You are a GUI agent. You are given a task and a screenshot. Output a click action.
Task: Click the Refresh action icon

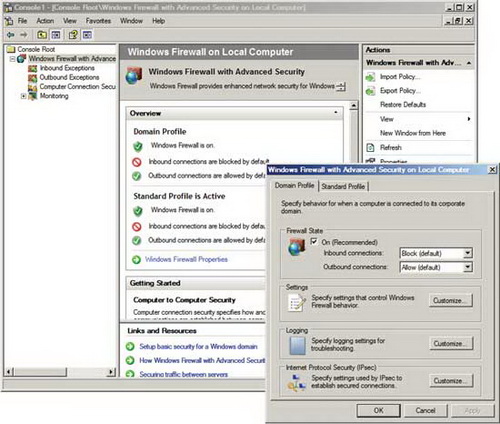pyautogui.click(x=371, y=148)
